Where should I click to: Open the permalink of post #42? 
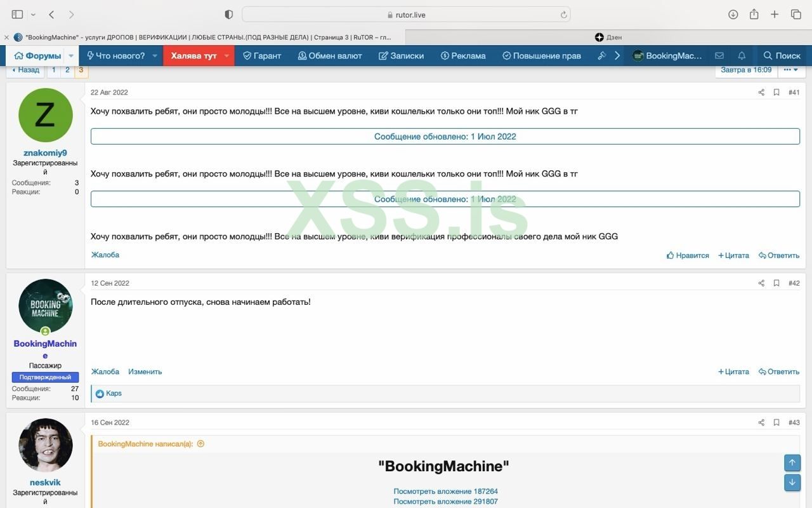(794, 283)
